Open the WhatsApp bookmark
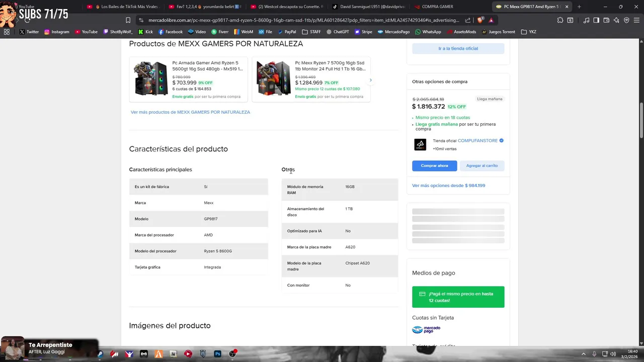Viewport: 644px width, 362px height. 428,32
